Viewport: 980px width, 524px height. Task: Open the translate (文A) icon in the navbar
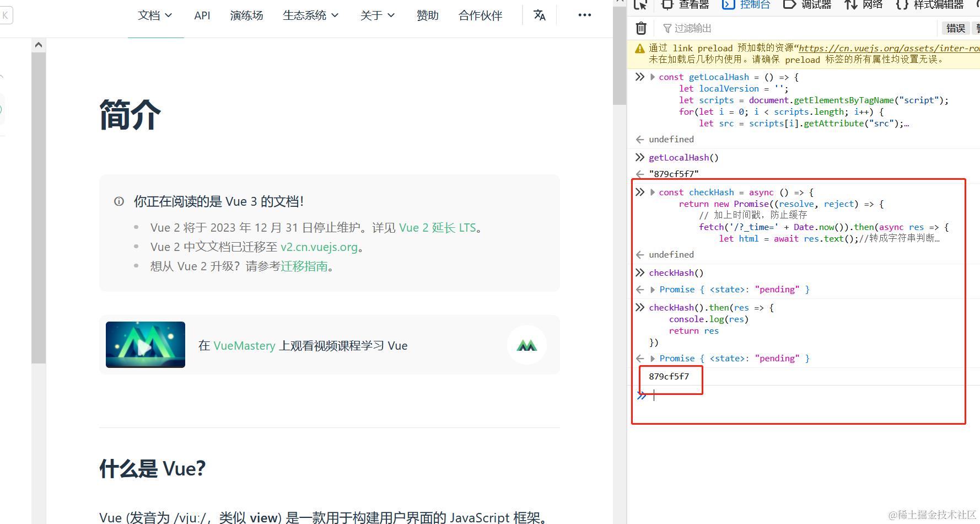(539, 15)
